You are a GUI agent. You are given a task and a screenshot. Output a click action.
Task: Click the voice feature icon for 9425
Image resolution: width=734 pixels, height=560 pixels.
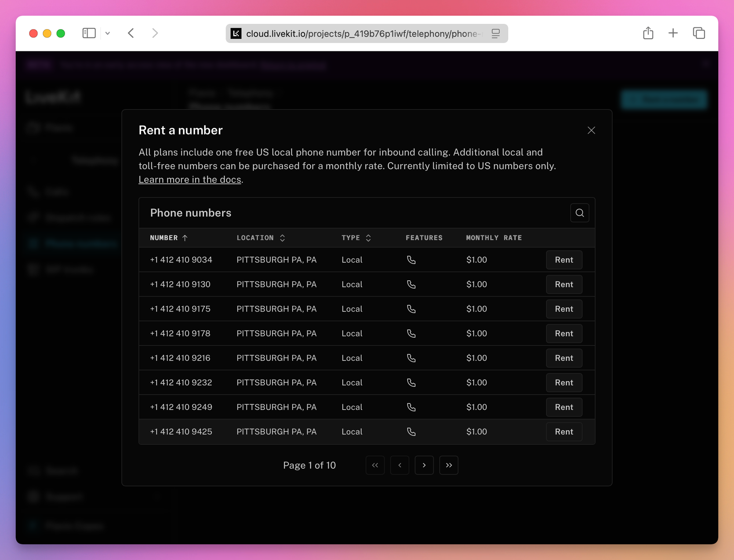[411, 432]
